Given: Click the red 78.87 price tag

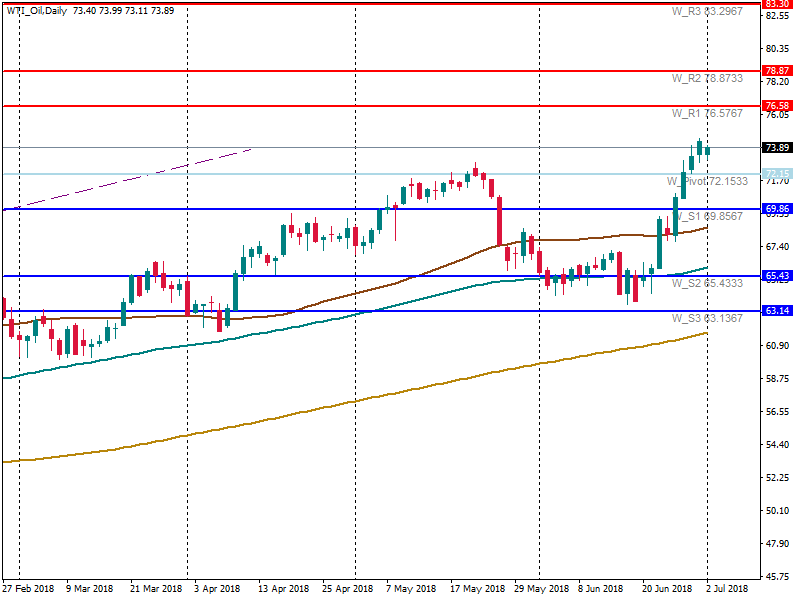Looking at the screenshot, I should (777, 71).
